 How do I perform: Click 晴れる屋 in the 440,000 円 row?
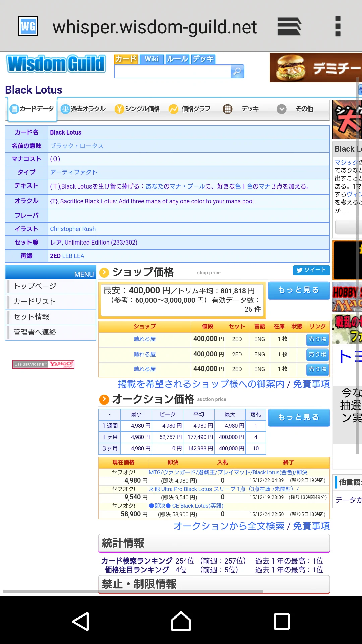tap(145, 369)
